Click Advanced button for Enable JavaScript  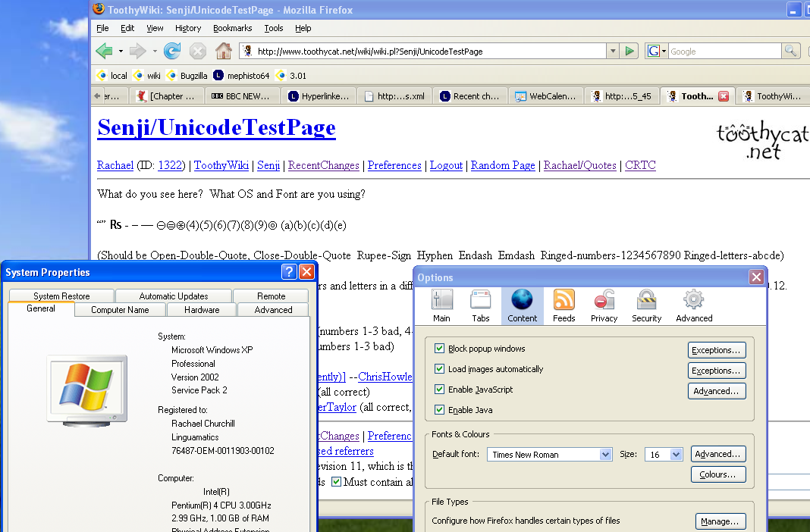(x=717, y=391)
